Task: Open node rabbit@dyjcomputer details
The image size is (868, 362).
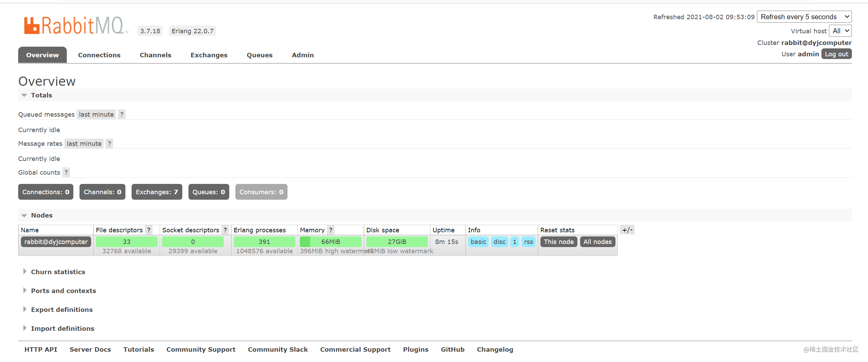Action: pos(56,242)
